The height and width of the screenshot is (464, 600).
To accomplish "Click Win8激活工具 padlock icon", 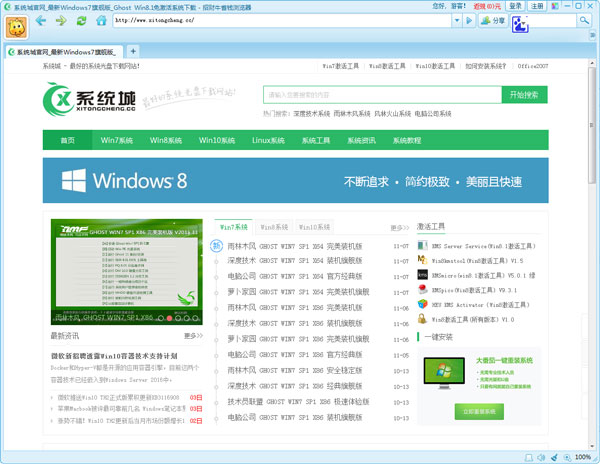I will pos(422,319).
